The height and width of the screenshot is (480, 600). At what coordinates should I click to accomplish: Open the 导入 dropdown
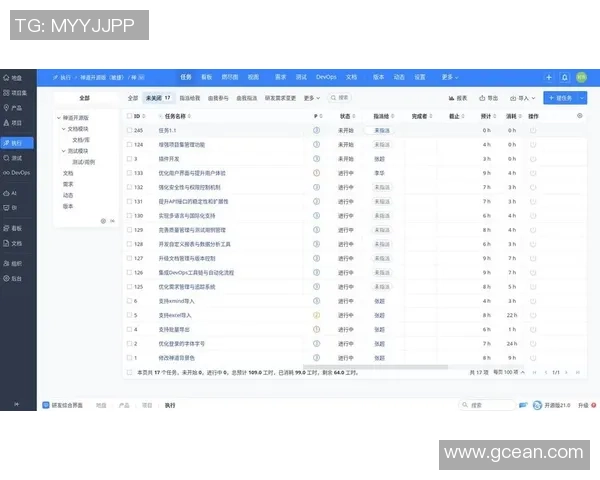click(x=521, y=98)
